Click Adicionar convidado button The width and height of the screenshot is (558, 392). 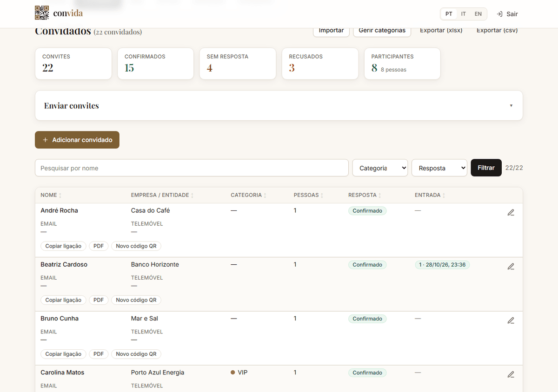77,140
